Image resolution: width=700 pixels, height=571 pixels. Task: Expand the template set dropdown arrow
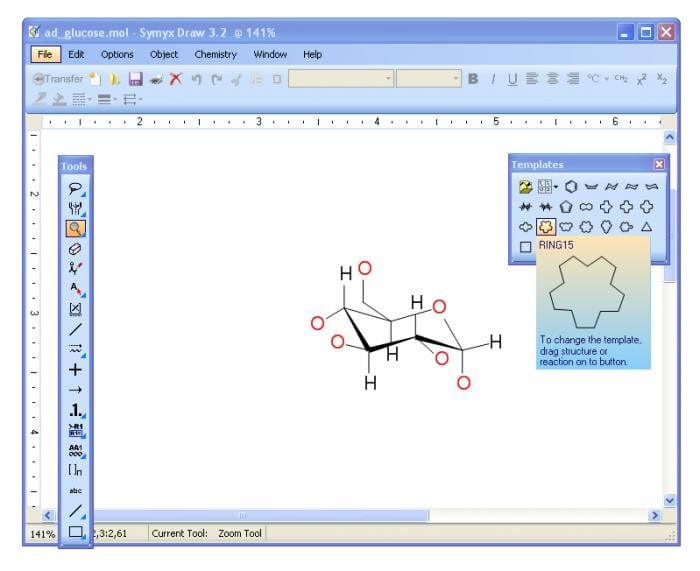point(557,187)
